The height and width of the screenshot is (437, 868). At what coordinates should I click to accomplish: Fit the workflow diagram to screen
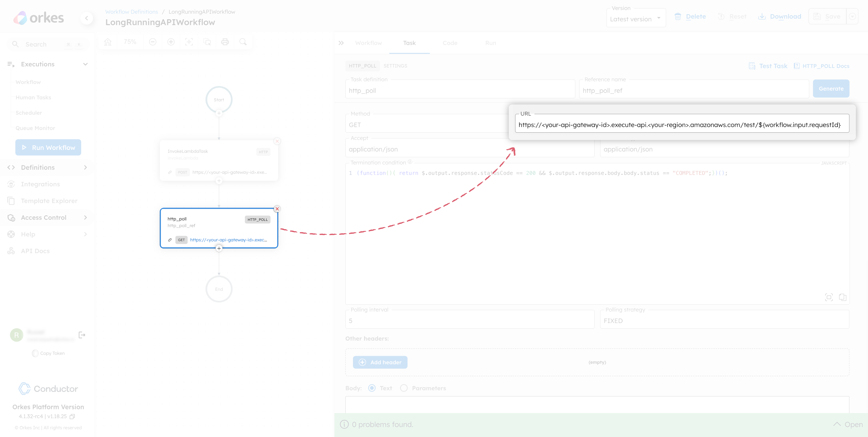189,41
